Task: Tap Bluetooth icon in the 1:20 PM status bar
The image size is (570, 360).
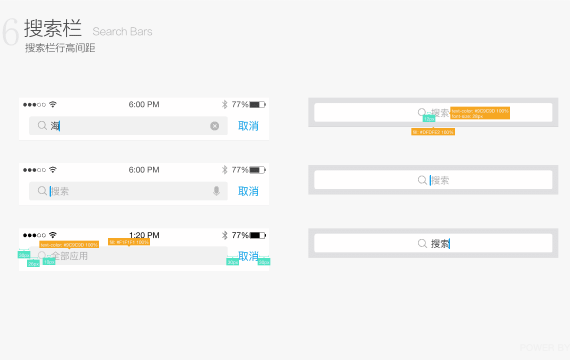Action: pos(224,235)
